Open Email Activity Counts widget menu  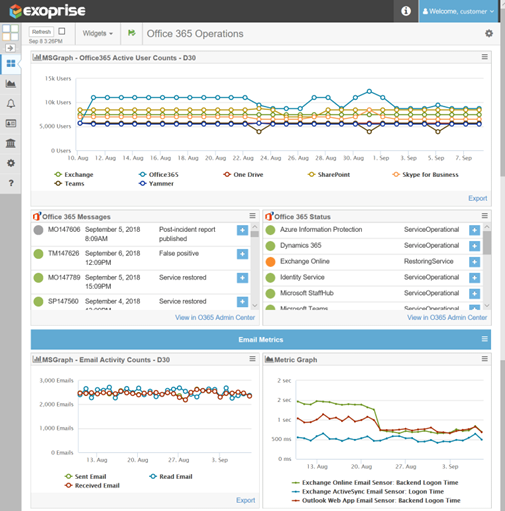tap(252, 359)
